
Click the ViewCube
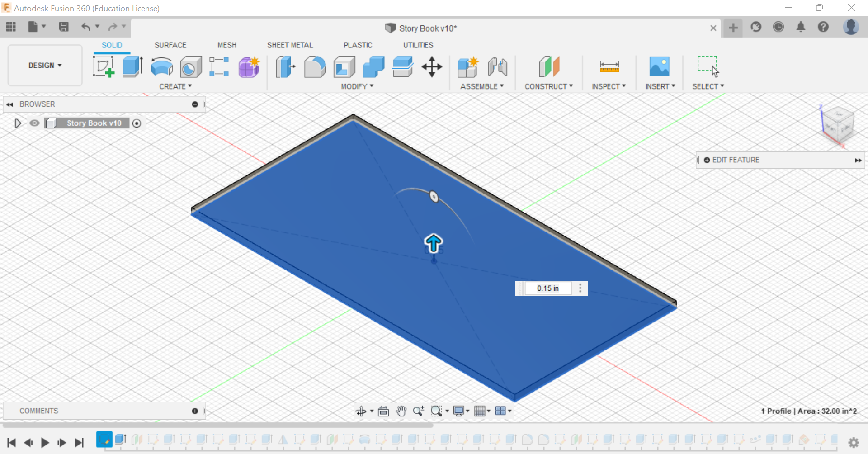pos(838,126)
